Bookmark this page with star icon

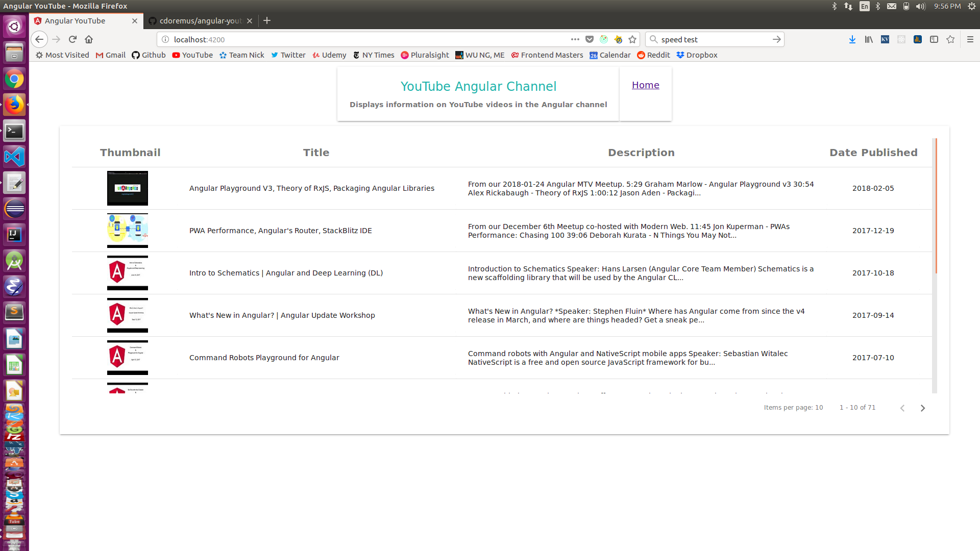pos(632,39)
